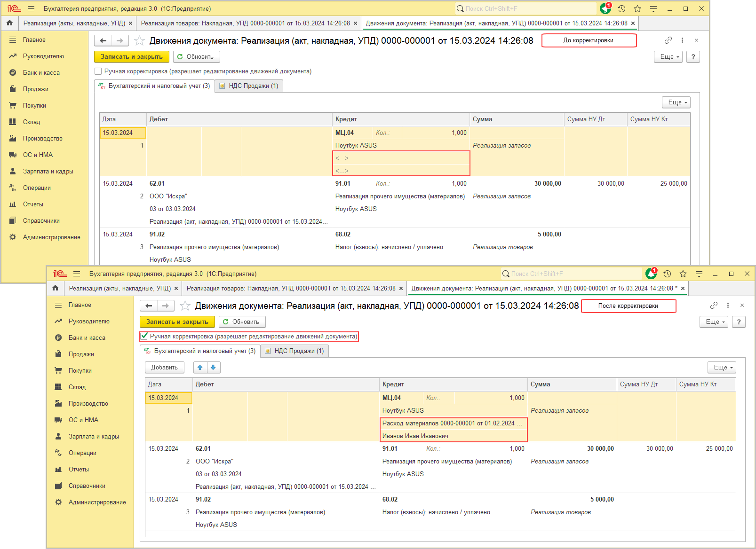Click Сумма НУ Кт column header, bottom

click(706, 384)
